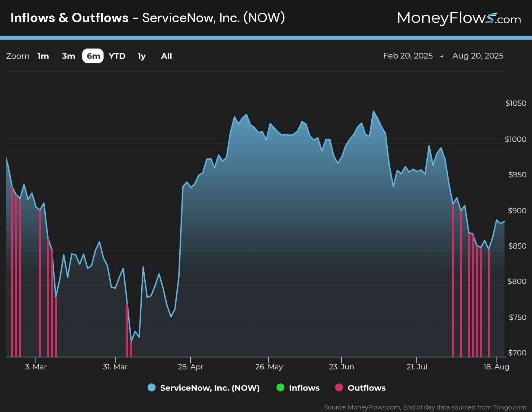
Task: Click the Source: MoneyFlows.com footer text
Action: (425, 407)
